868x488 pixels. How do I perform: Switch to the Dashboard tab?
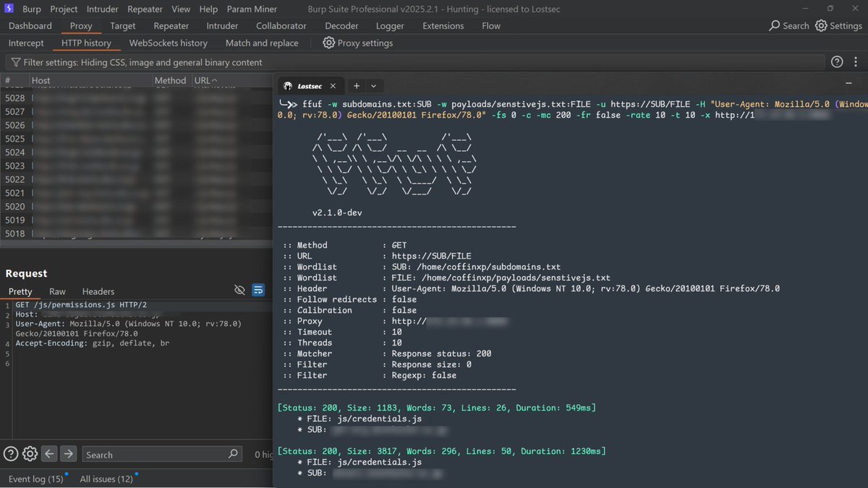[x=30, y=25]
